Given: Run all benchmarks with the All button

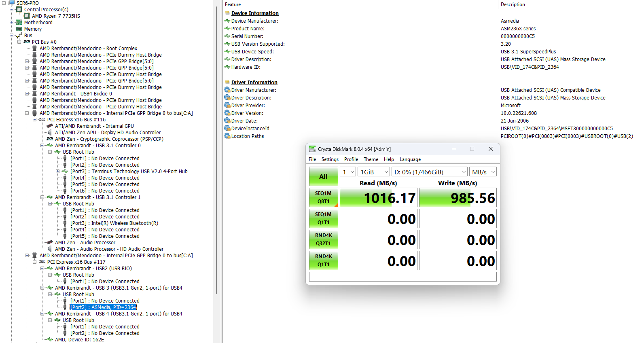Looking at the screenshot, I should coord(324,176).
